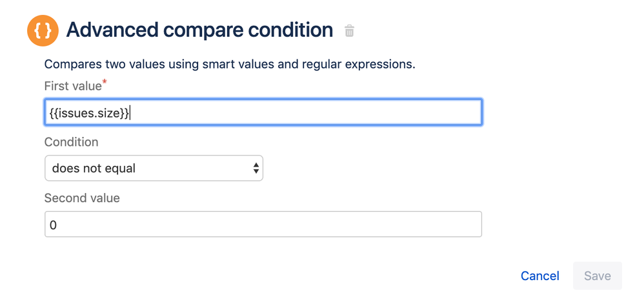Click the 'Condition' label
This screenshot has height=295, width=644.
pos(71,142)
